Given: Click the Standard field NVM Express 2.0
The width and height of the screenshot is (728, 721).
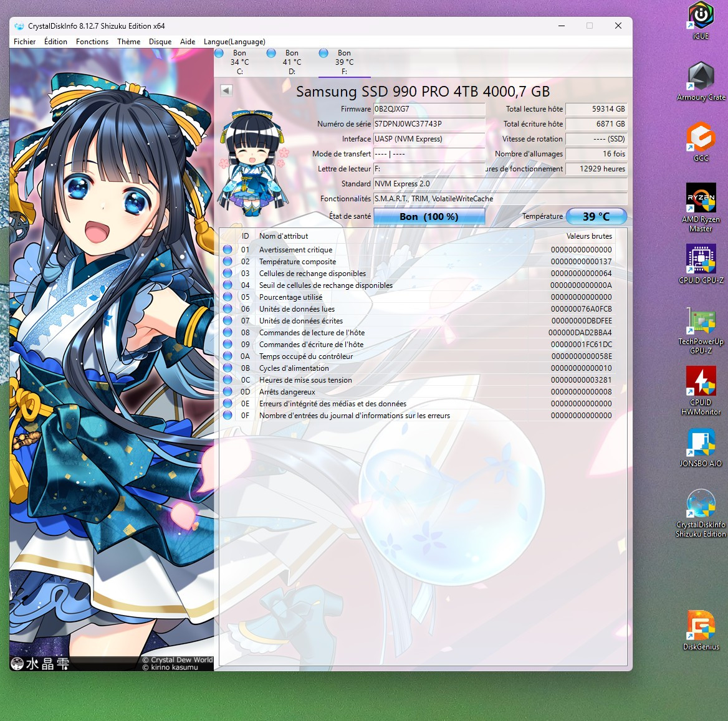Looking at the screenshot, I should click(x=500, y=184).
